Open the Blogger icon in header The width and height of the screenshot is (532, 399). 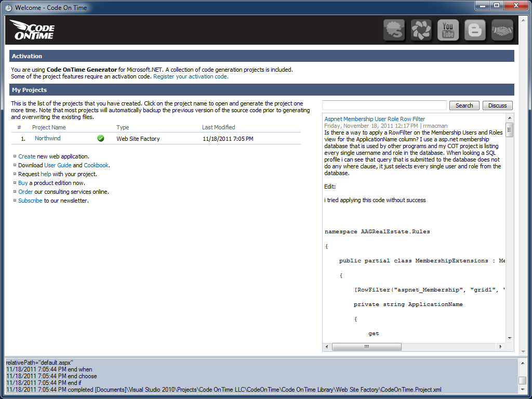tap(475, 30)
